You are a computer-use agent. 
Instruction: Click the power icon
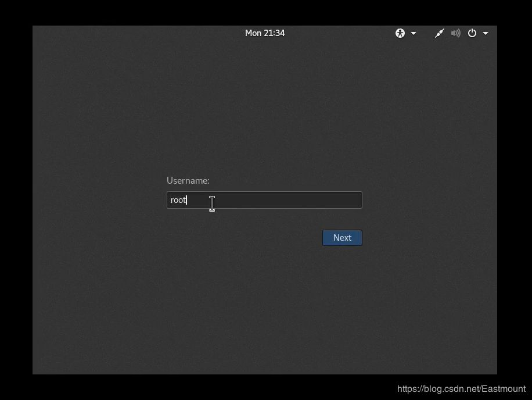[472, 33]
